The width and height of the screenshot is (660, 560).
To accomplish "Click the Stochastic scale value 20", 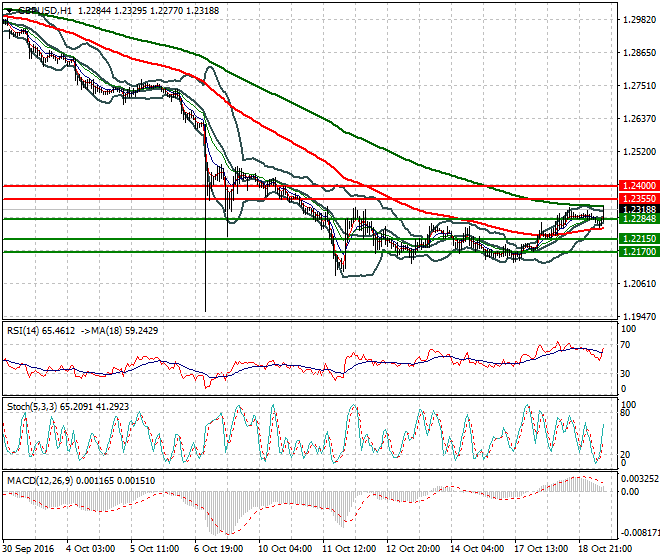I will [626, 454].
